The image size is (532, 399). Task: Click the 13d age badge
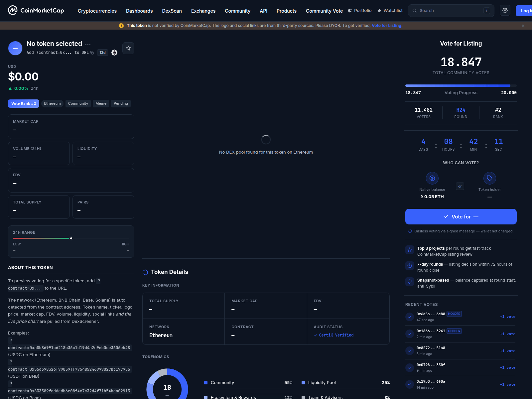click(102, 53)
